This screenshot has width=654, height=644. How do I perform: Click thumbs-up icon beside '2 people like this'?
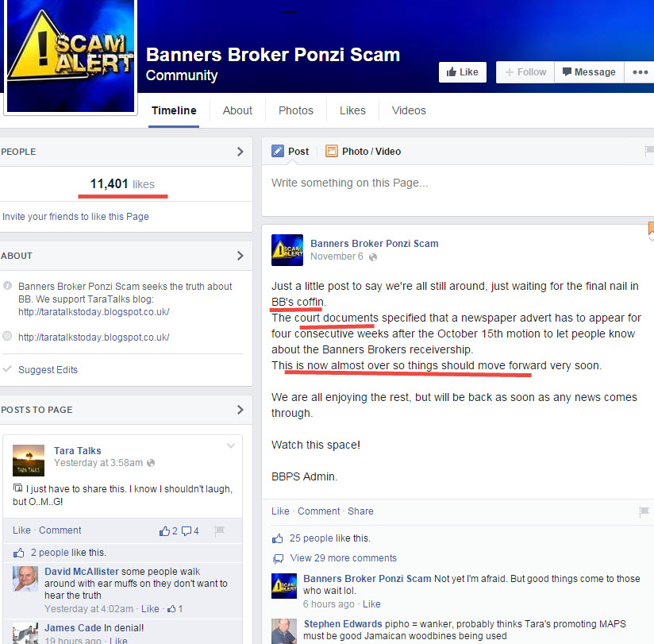[19, 553]
